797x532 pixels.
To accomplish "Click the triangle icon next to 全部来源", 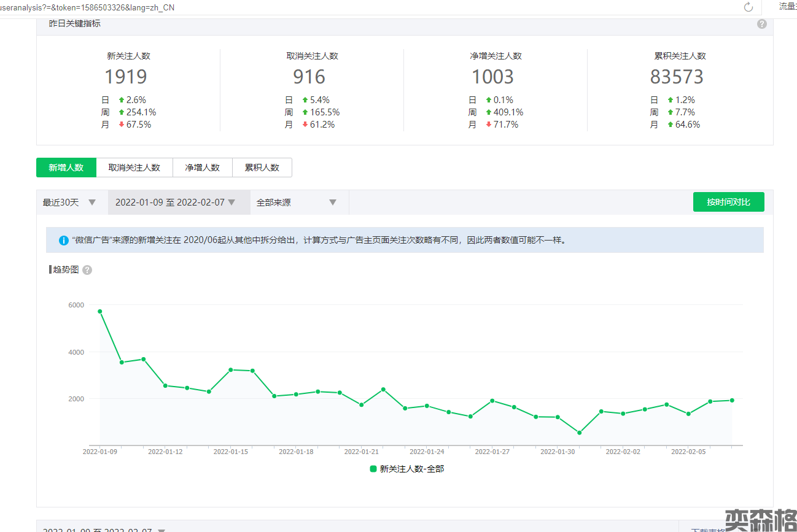I will tap(333, 202).
